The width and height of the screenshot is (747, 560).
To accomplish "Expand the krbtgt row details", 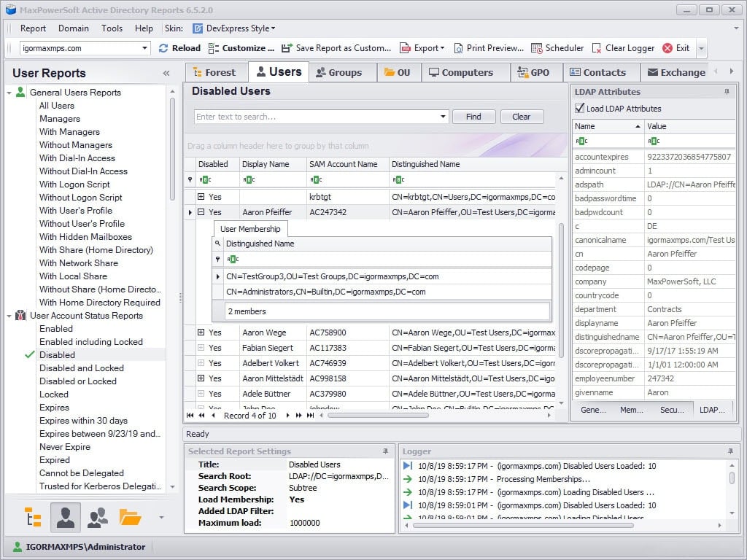I will (x=201, y=197).
